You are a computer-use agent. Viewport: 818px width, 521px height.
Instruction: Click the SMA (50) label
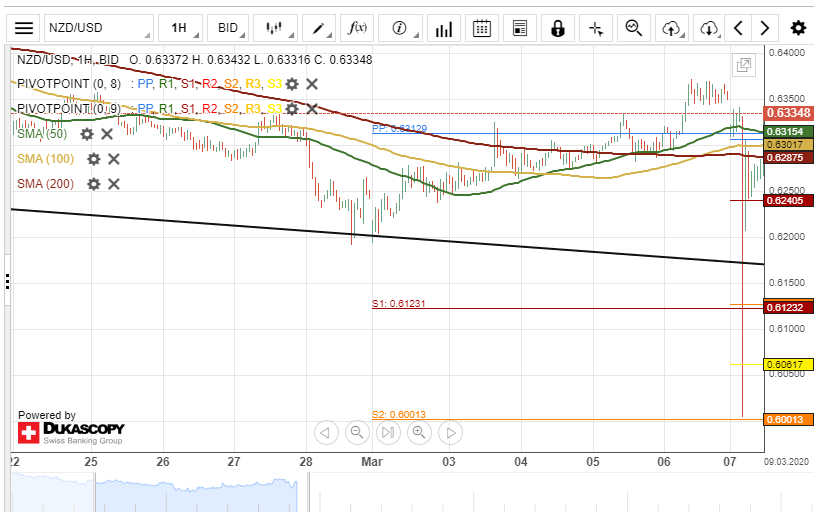(x=42, y=134)
